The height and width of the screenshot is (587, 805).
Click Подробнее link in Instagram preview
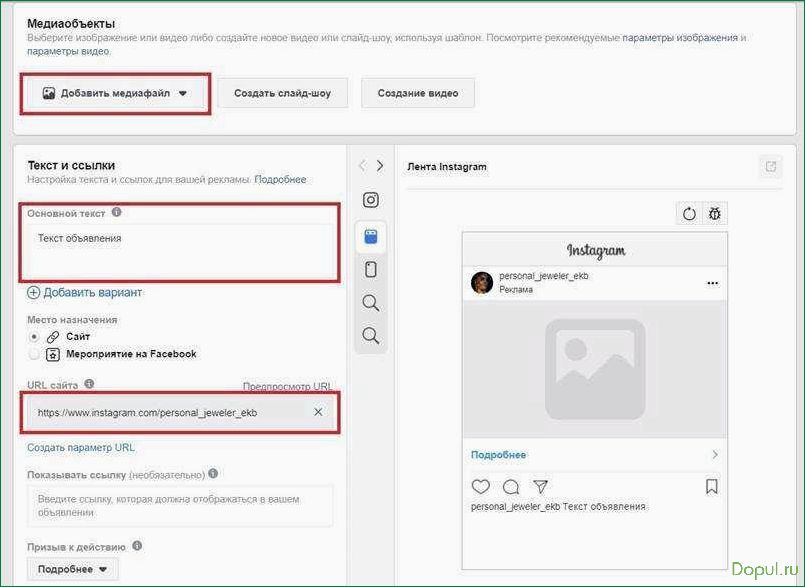click(x=499, y=455)
